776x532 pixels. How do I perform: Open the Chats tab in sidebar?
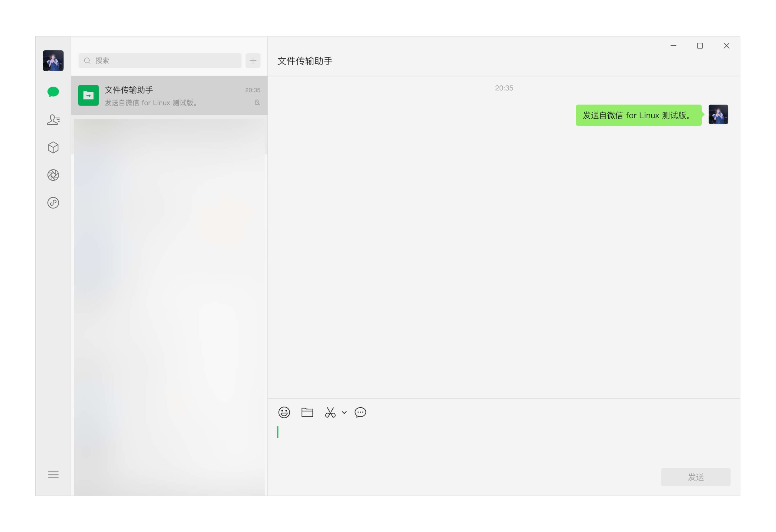53,92
